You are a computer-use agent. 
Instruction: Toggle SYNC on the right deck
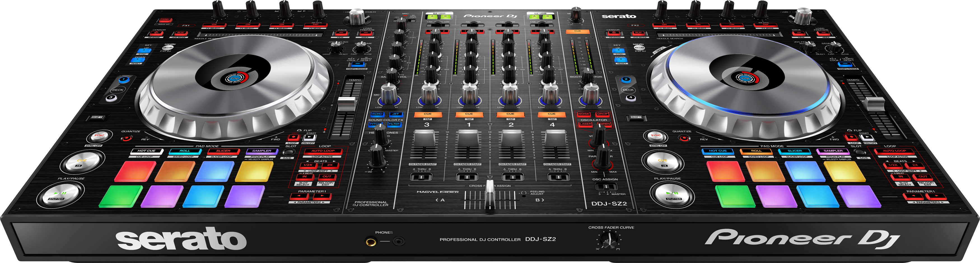pos(656,136)
